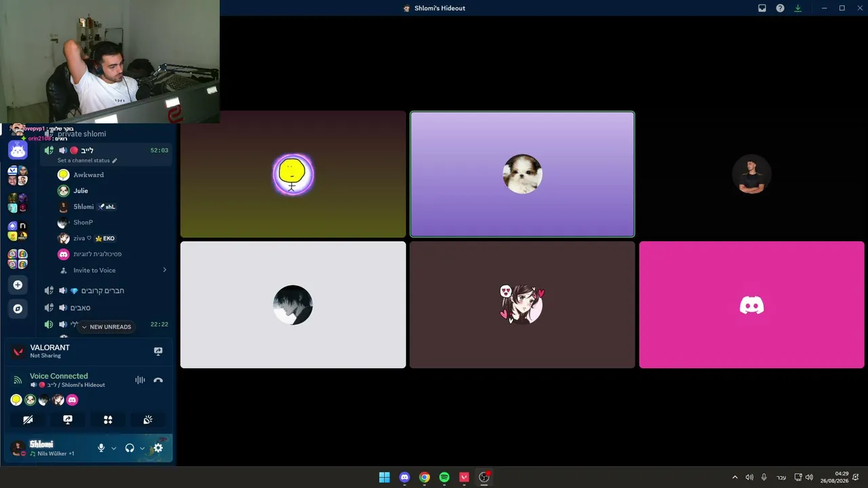
Task: Open the Discord home server icon
Action: pos(18,150)
